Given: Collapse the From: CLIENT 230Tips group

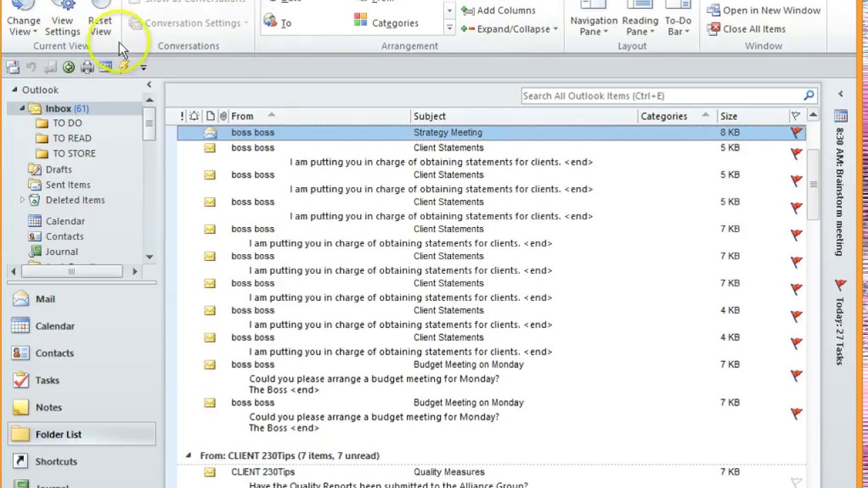Looking at the screenshot, I should 189,455.
